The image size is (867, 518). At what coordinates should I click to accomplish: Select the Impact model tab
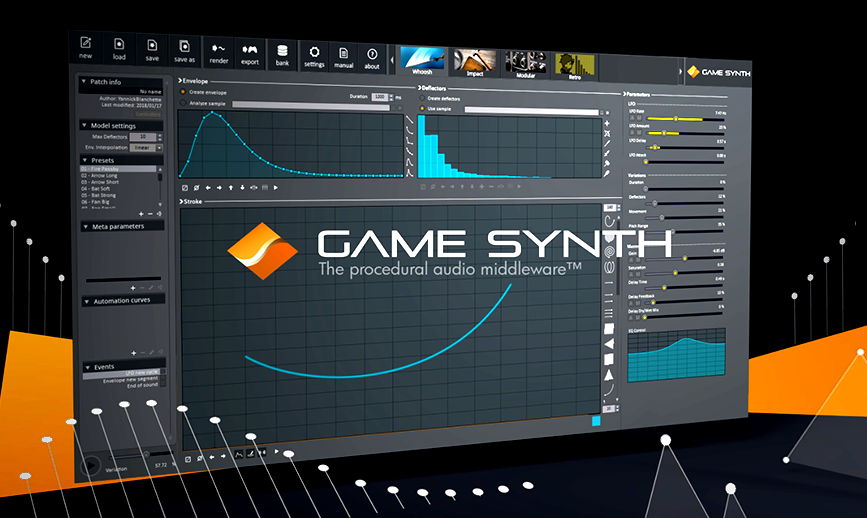point(475,62)
